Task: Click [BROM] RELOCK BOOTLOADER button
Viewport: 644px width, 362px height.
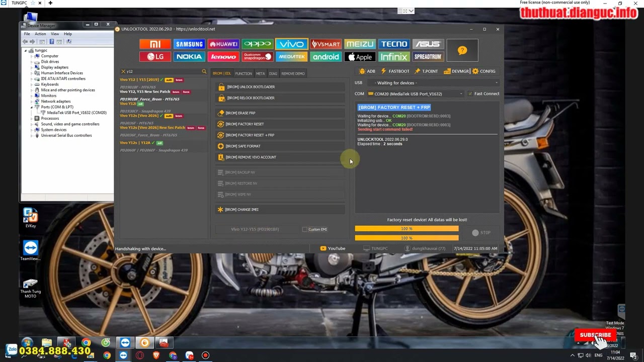Action: tap(280, 98)
